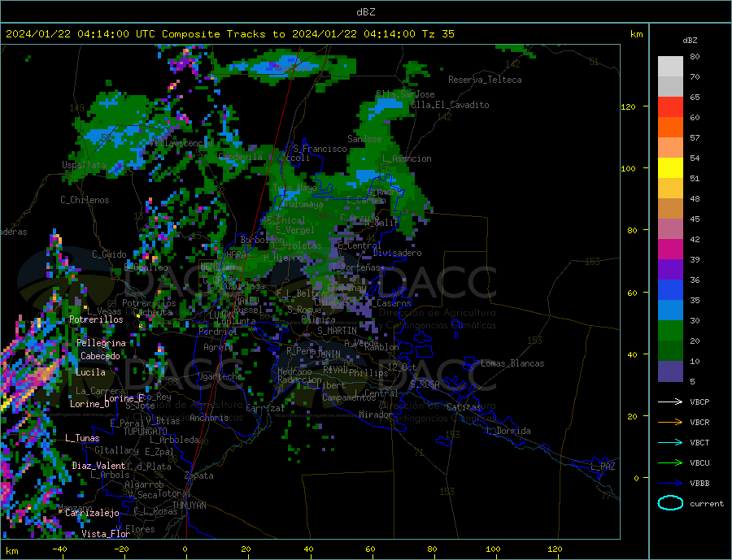Click the 'Zapata' map label
The height and width of the screenshot is (560, 732).
(x=199, y=475)
